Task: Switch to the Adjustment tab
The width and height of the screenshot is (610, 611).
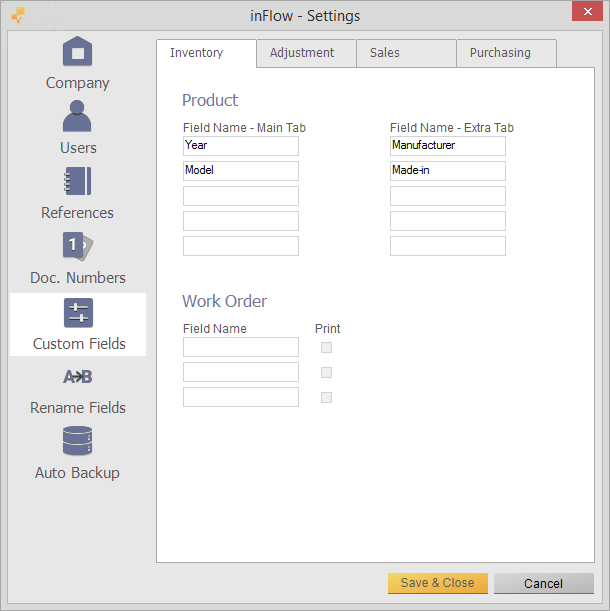Action: coord(306,53)
